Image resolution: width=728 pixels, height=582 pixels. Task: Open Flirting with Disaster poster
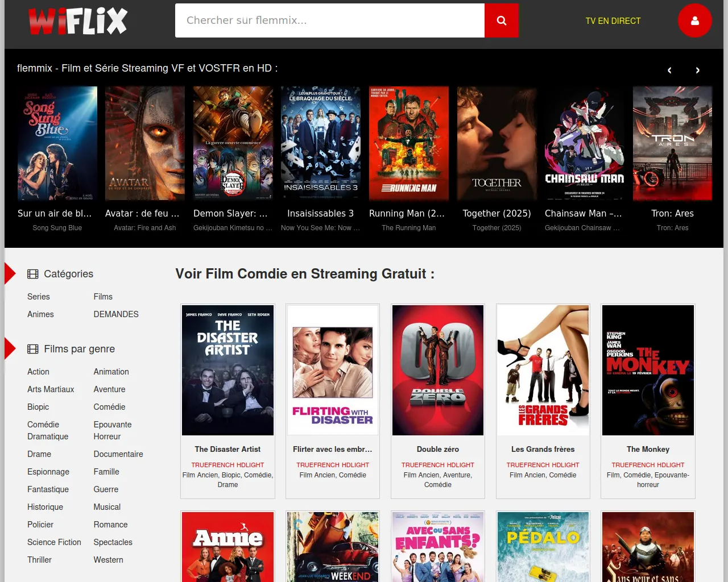(333, 370)
